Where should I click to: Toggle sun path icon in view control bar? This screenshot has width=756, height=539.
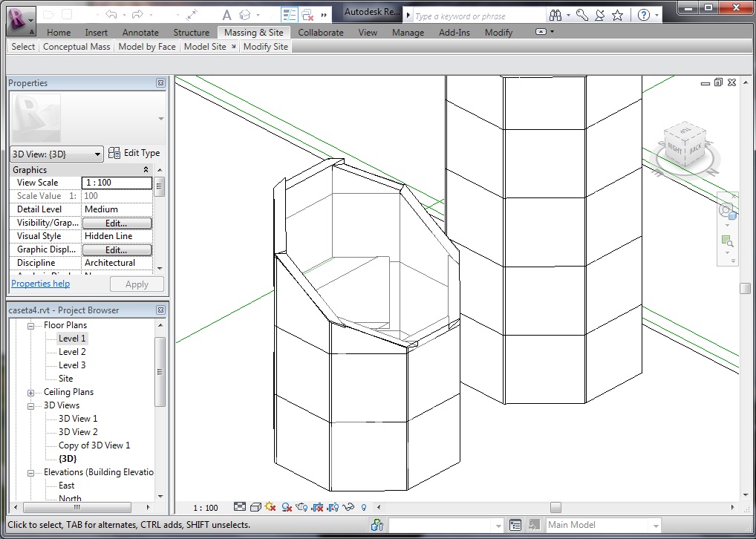coord(270,507)
